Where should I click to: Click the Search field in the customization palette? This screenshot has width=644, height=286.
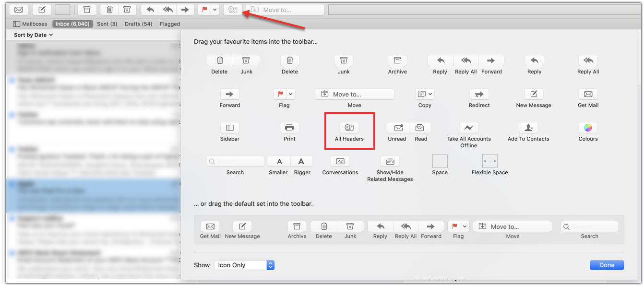(x=235, y=161)
